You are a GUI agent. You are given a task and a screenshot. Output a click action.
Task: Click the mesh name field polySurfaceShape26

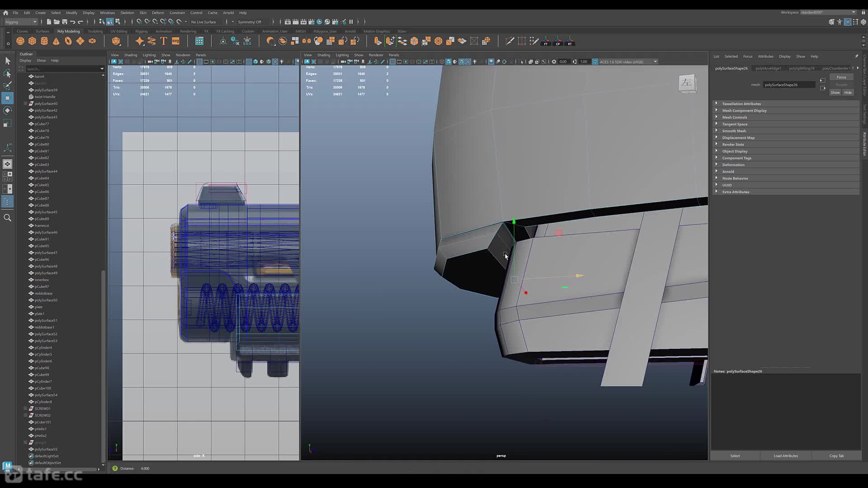[x=789, y=85]
